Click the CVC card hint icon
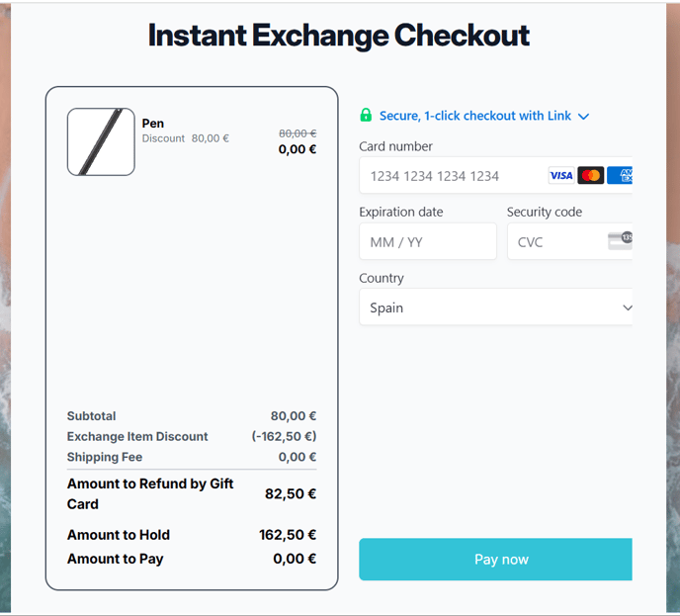This screenshot has width=680, height=616. (620, 240)
